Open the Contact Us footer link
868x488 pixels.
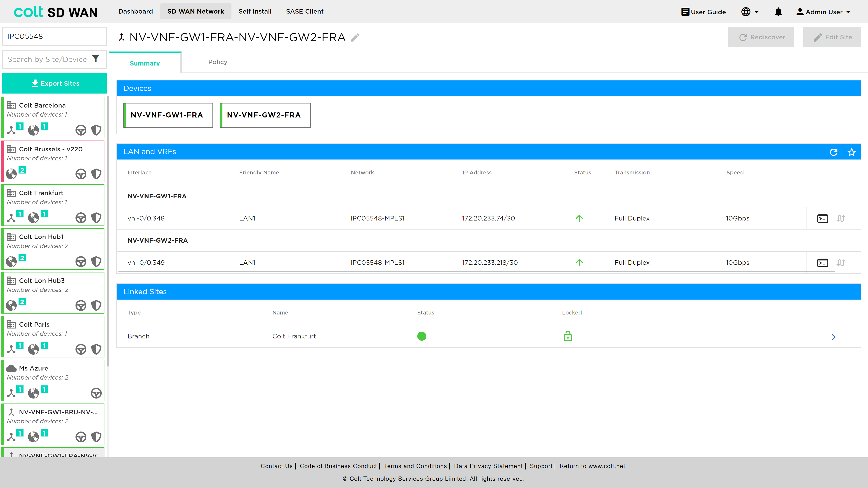277,466
